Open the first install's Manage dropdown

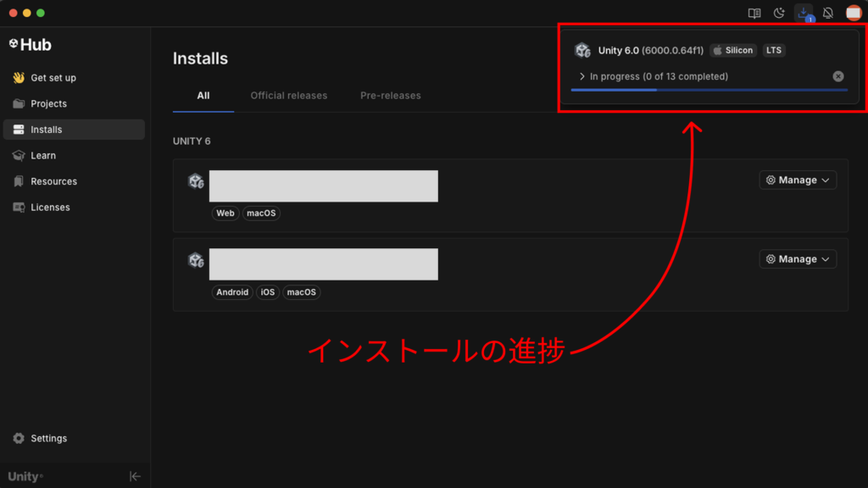tap(798, 180)
